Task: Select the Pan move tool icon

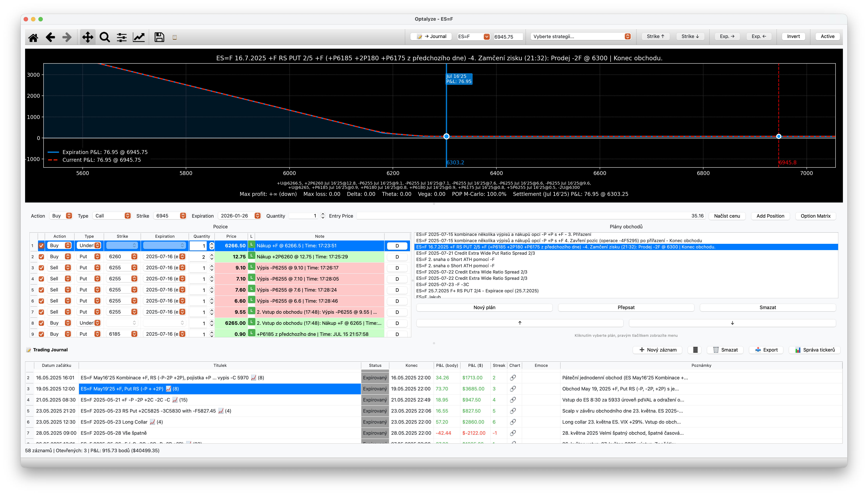Action: [x=88, y=37]
